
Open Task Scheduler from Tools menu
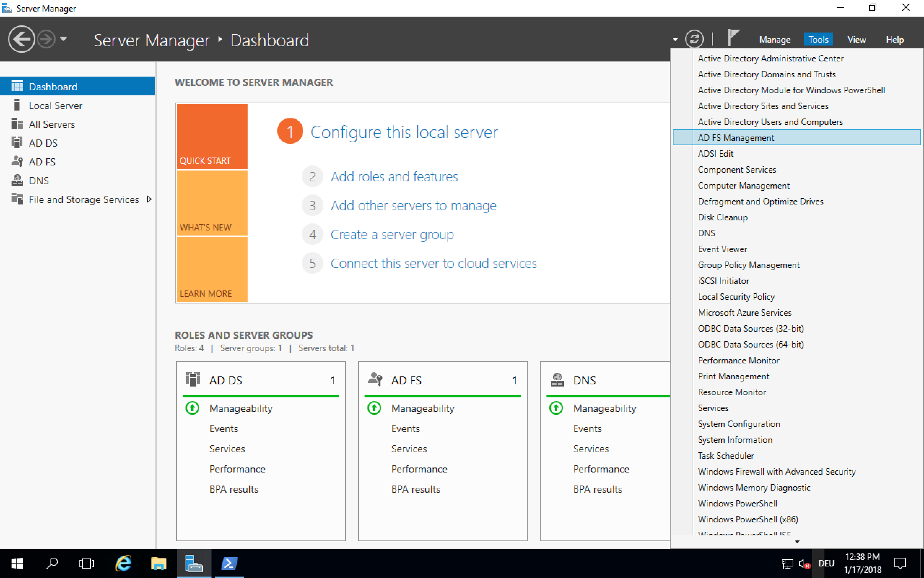[797, 456]
